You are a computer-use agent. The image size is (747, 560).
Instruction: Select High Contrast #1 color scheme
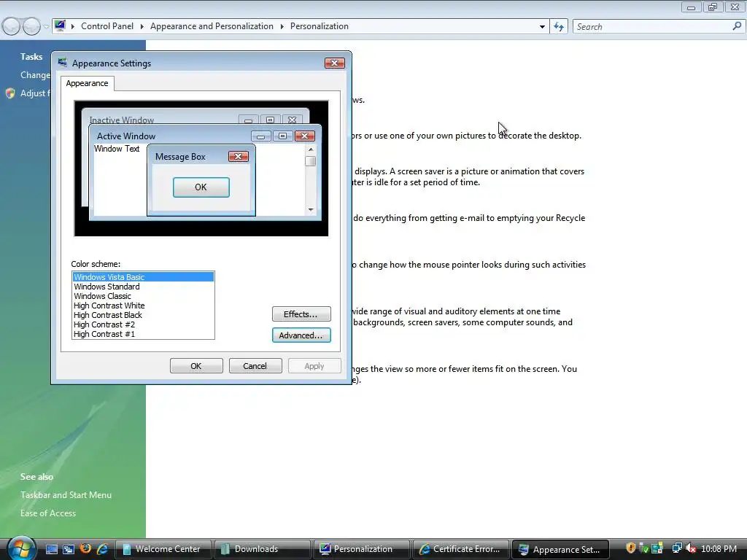(x=143, y=334)
